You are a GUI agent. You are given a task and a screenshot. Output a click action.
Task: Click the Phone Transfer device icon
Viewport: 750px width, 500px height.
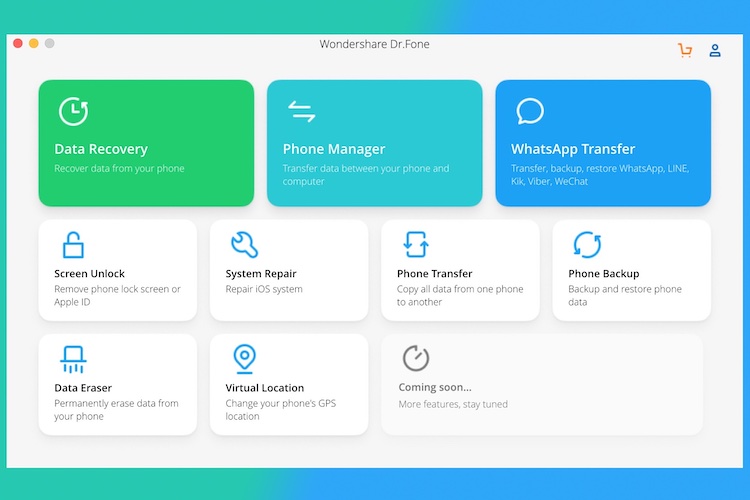coord(415,244)
